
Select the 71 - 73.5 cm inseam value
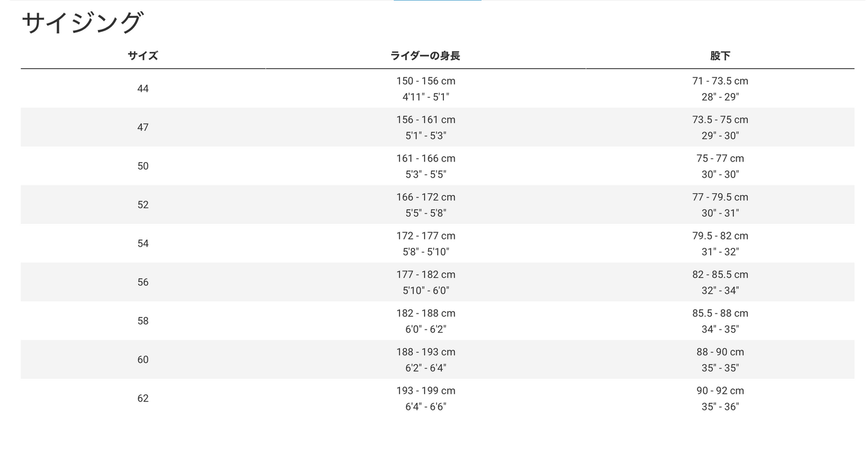(720, 81)
